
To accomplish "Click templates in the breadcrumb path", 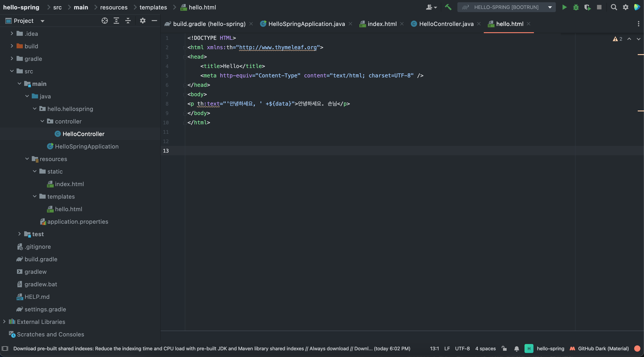I will click(x=153, y=7).
